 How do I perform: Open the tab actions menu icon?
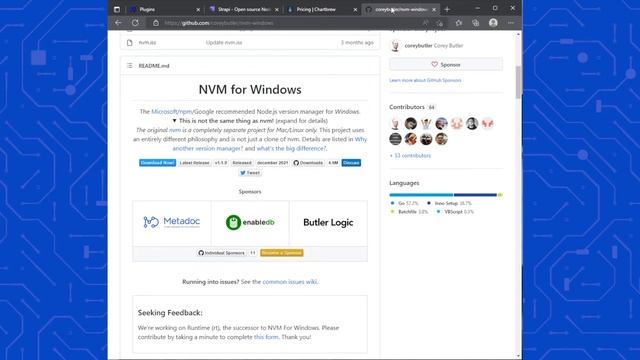pyautogui.click(x=117, y=9)
